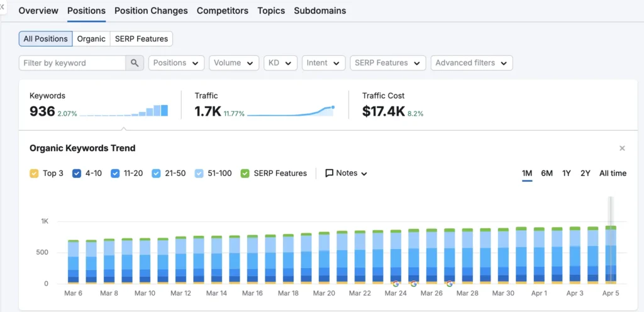The image size is (644, 312).
Task: Select the All Positions toggle
Action: tap(45, 39)
